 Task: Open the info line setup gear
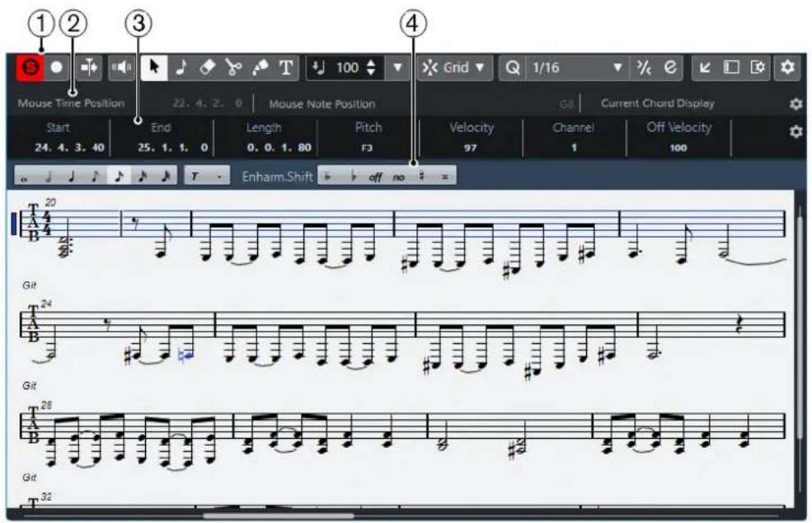pyautogui.click(x=796, y=132)
